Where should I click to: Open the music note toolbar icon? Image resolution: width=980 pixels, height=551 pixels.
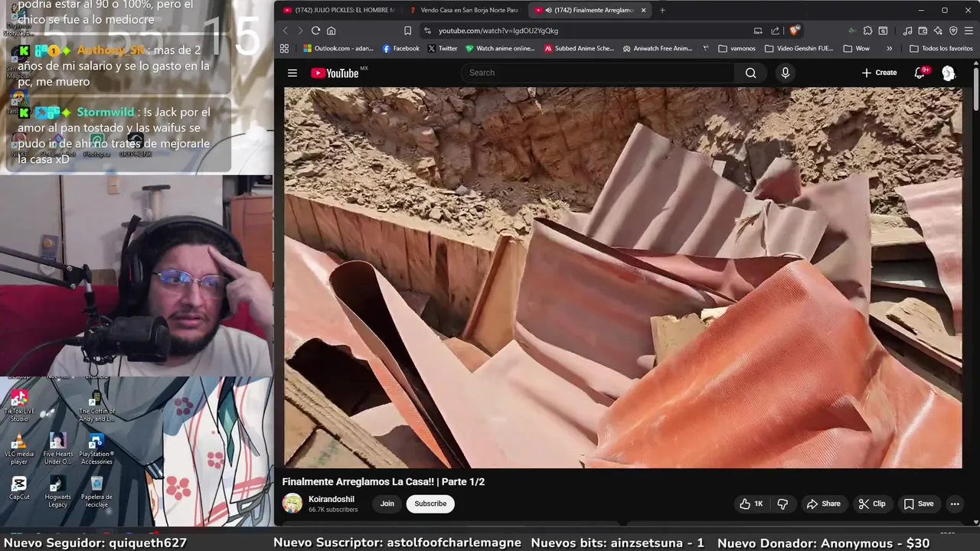pyautogui.click(x=907, y=31)
